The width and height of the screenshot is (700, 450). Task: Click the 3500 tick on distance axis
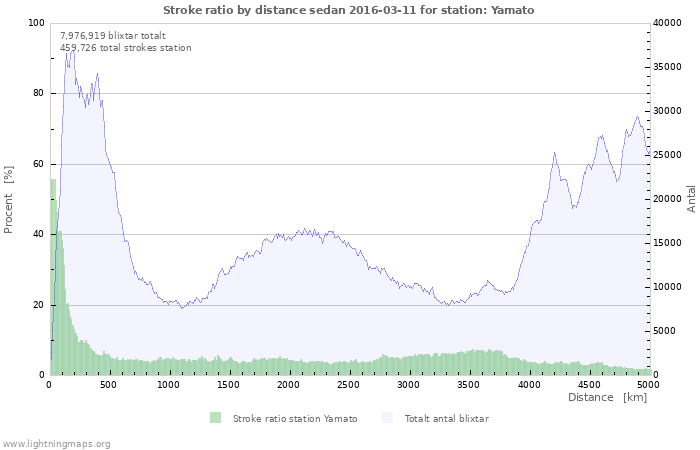click(x=468, y=384)
